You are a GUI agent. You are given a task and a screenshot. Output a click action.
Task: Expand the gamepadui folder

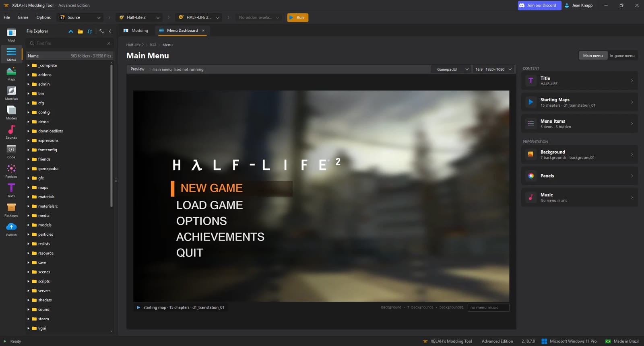pyautogui.click(x=29, y=169)
